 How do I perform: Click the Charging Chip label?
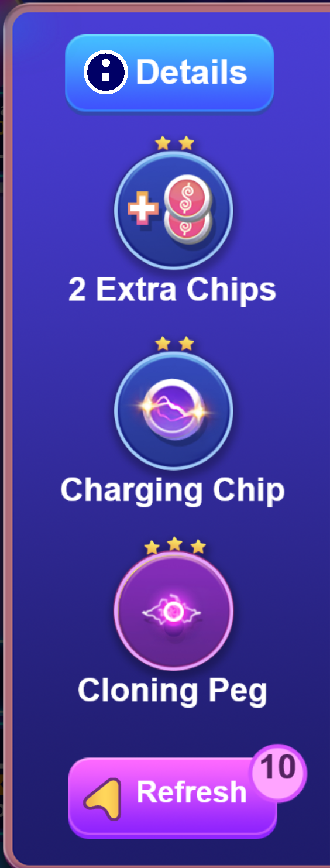click(173, 490)
